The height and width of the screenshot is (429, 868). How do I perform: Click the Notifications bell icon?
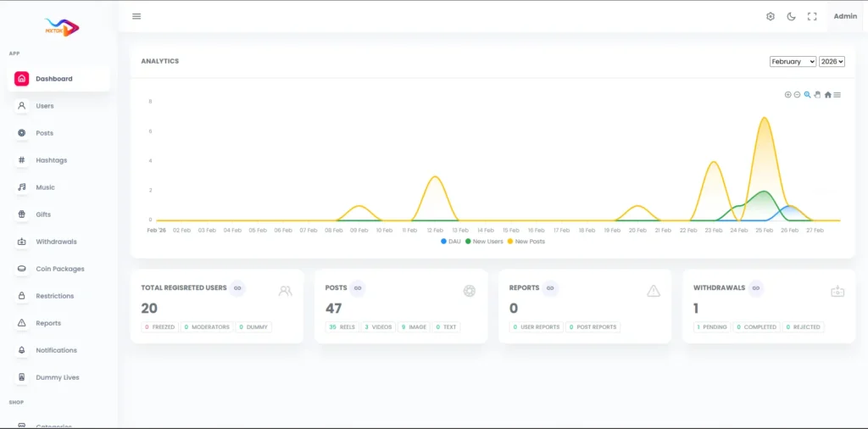(21, 350)
